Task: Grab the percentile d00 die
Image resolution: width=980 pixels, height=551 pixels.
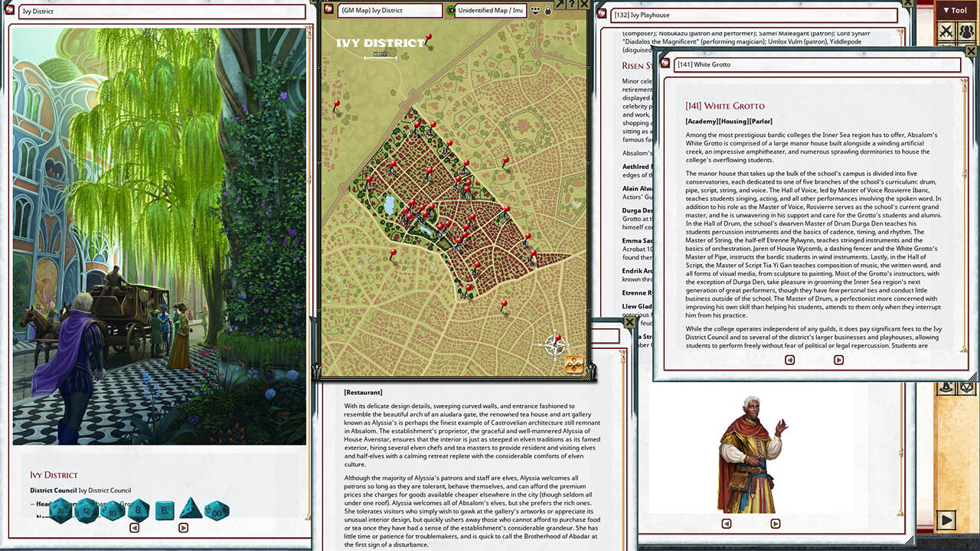Action: (x=216, y=510)
